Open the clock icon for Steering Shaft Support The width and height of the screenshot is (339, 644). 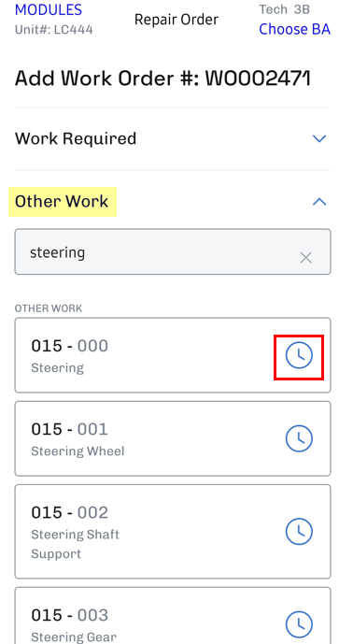pyautogui.click(x=299, y=532)
